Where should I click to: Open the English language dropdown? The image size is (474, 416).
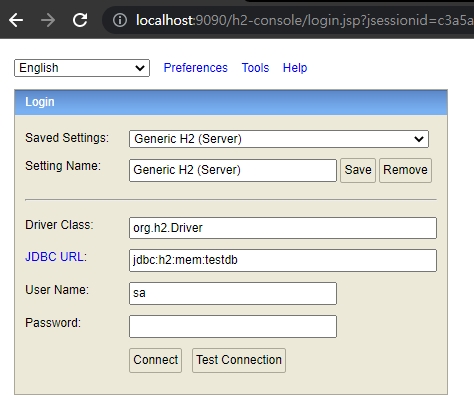point(82,68)
